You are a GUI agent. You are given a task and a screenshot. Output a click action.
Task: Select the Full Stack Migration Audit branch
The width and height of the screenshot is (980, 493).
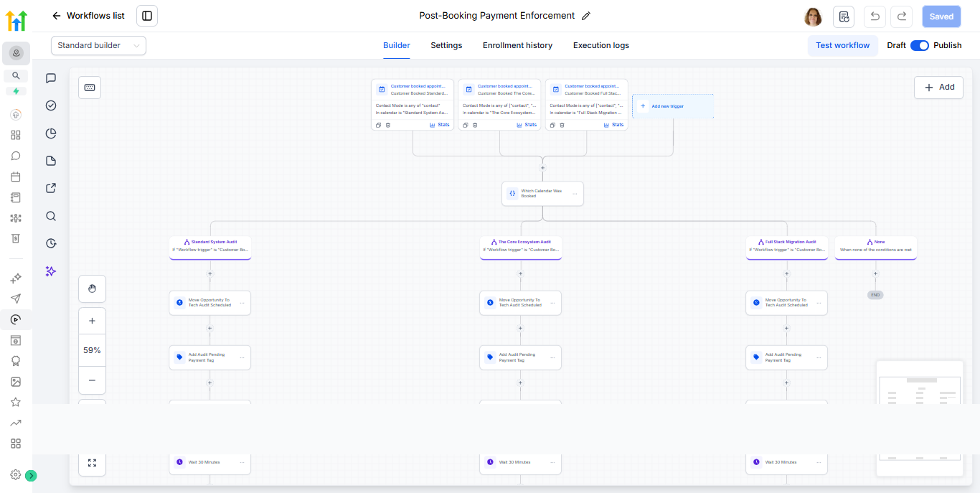pyautogui.click(x=787, y=247)
